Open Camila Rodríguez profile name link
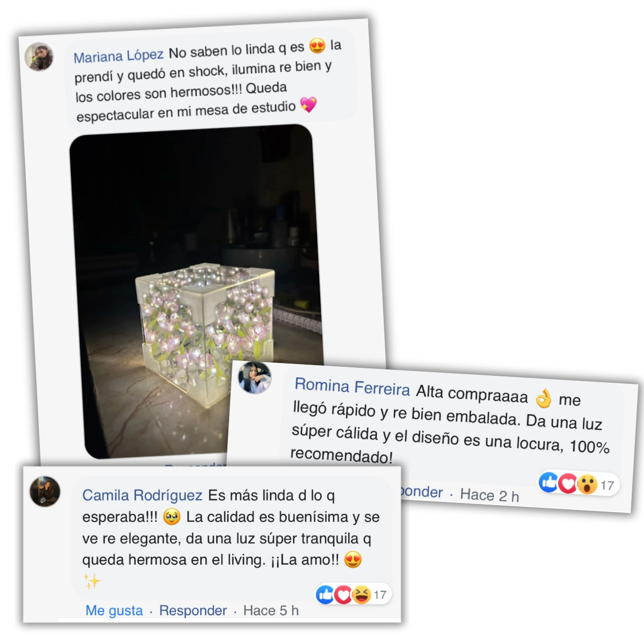The width and height of the screenshot is (644, 644). [x=142, y=496]
